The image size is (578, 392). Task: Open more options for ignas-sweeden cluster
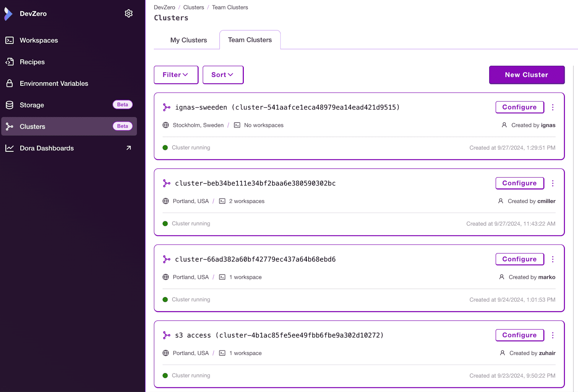(x=552, y=107)
